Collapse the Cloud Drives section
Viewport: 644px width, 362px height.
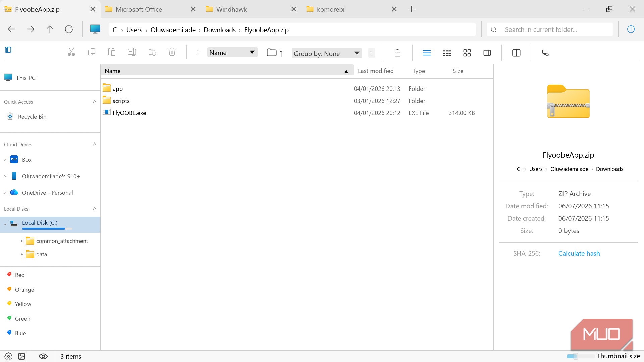95,144
